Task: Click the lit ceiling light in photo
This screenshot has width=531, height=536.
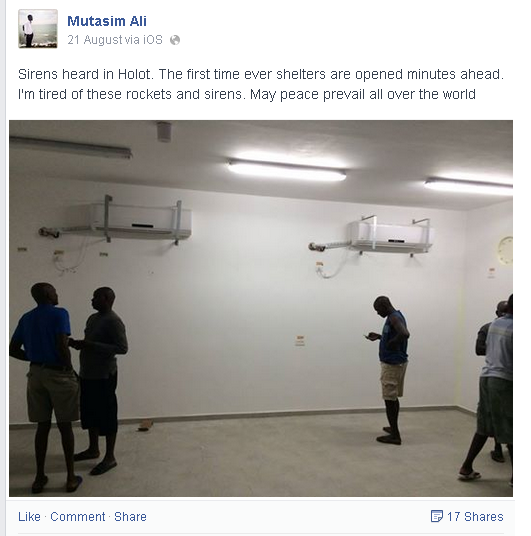Action: [x=287, y=171]
